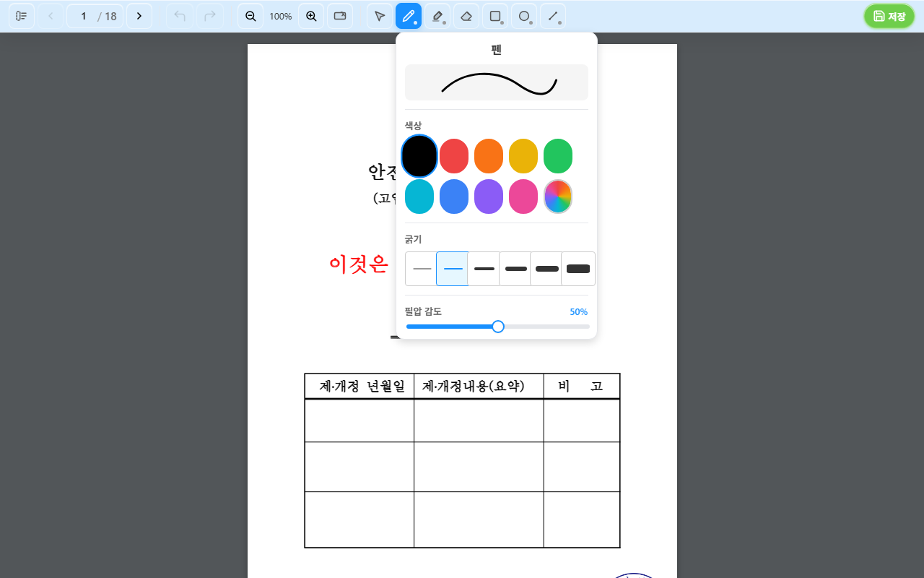Go to the next page arrow
The image size is (924, 578).
pos(139,16)
